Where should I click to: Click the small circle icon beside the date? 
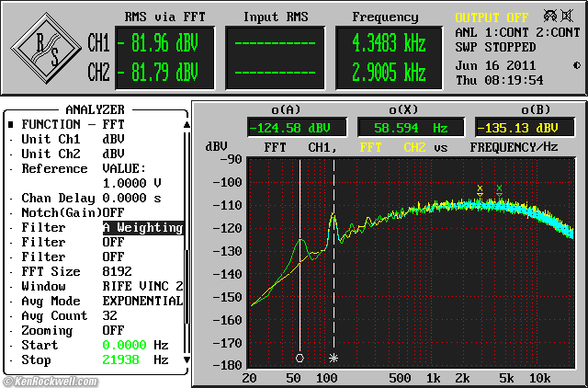tap(576, 65)
